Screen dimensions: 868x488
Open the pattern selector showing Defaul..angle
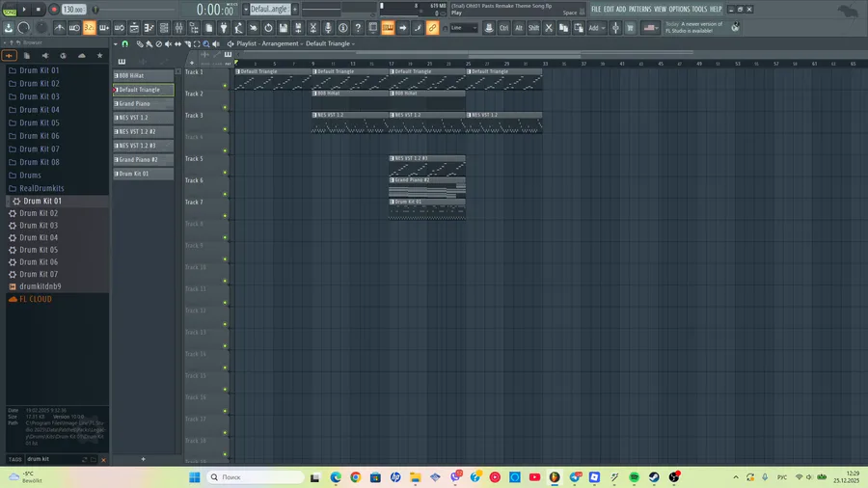[270, 10]
